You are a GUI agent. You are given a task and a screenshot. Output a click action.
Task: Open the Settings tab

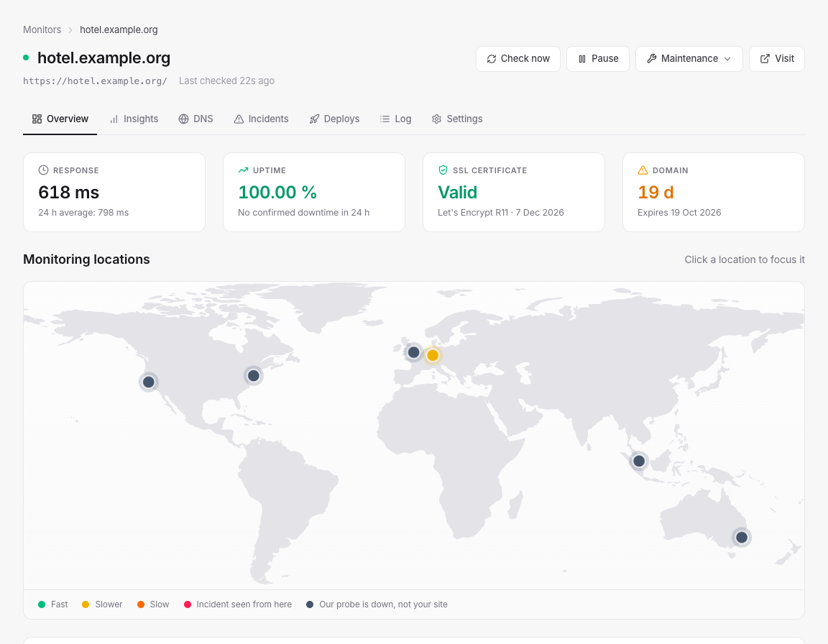tap(457, 119)
